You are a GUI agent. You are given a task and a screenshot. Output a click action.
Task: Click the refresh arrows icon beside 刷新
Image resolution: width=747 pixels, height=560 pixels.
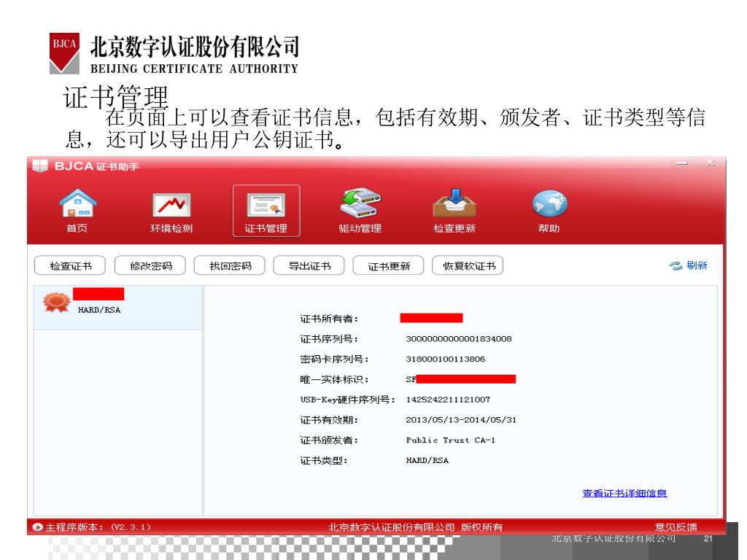tap(676, 265)
